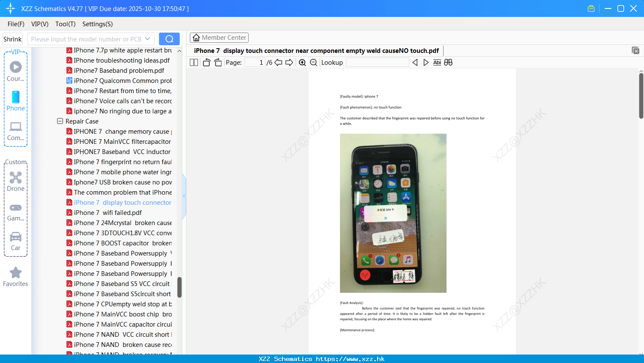Image resolution: width=644 pixels, height=363 pixels.
Task: Click the page number field
Action: click(x=255, y=63)
